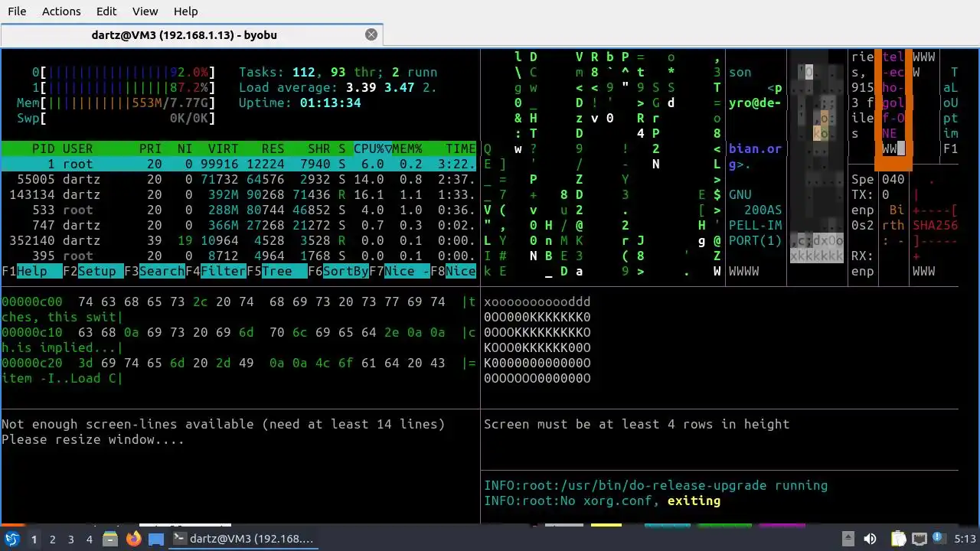Select htop process row PID 533
Image resolution: width=980 pixels, height=551 pixels.
coord(239,210)
